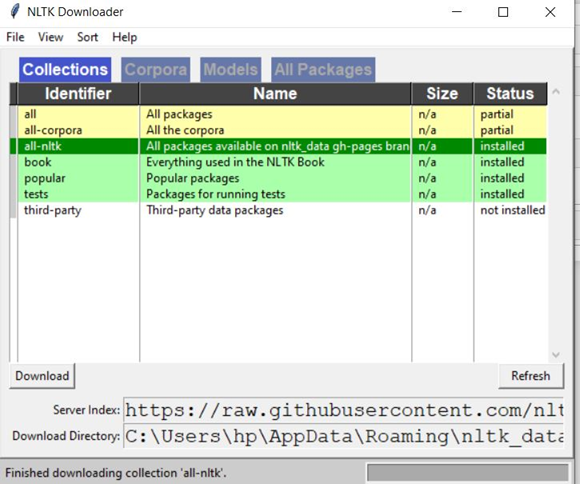
Task: Switch to the Models tab
Action: point(231,70)
